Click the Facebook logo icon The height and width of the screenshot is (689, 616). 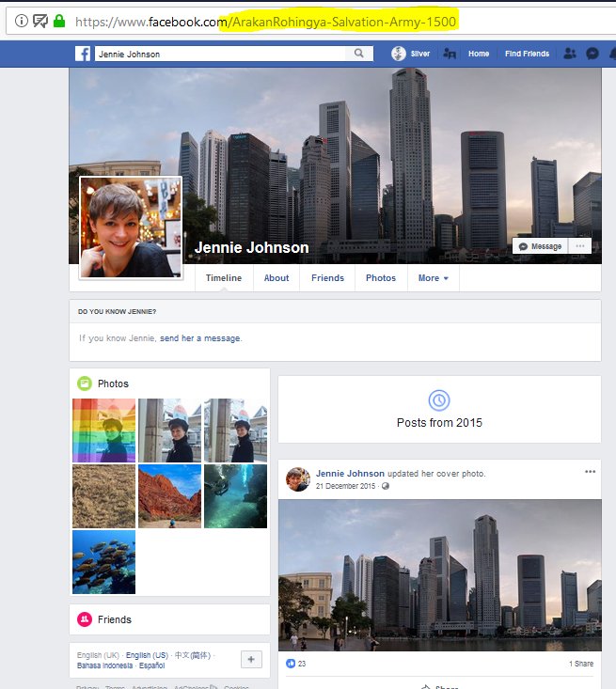point(83,54)
